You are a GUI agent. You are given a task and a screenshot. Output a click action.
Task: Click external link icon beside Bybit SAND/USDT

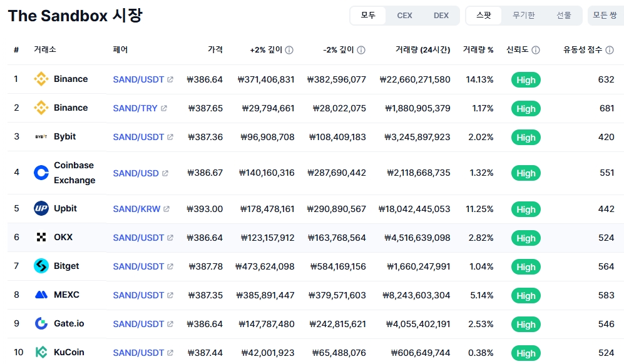(x=170, y=137)
